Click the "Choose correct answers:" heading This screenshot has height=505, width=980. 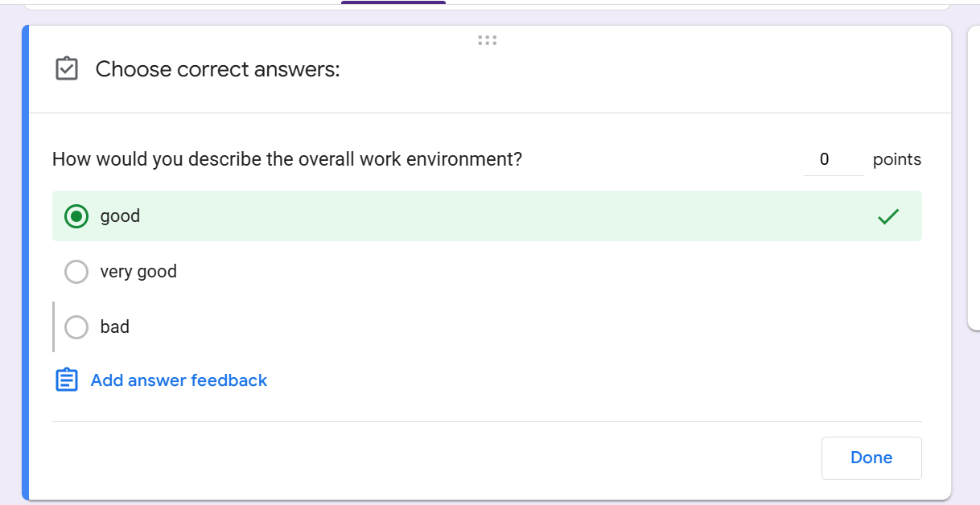pos(218,70)
